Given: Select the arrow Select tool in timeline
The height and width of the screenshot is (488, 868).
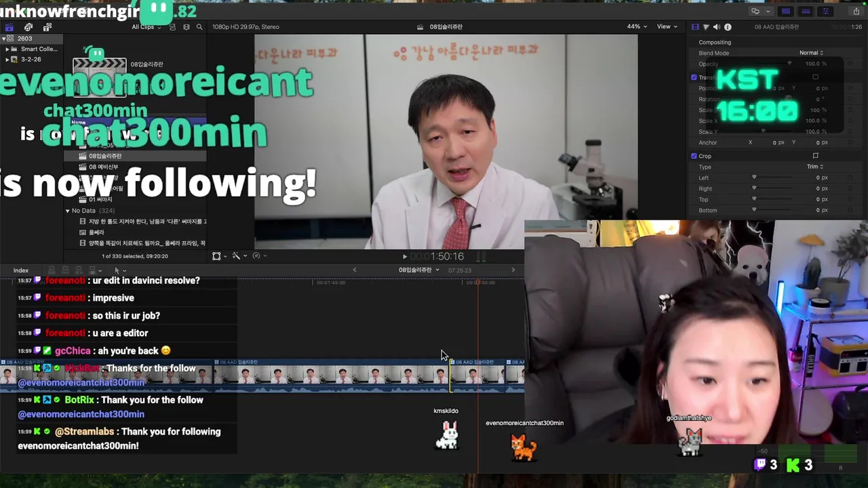Looking at the screenshot, I should (117, 270).
